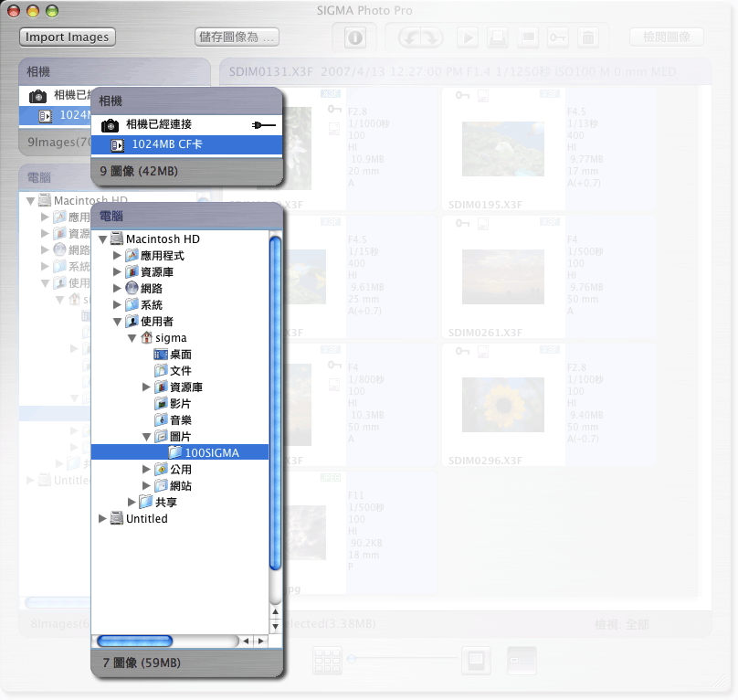Select the 圖片 folder
The image size is (738, 700).
click(181, 437)
